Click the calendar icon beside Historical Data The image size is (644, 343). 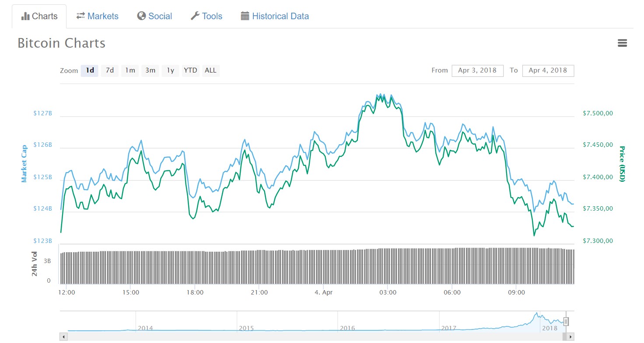[245, 16]
